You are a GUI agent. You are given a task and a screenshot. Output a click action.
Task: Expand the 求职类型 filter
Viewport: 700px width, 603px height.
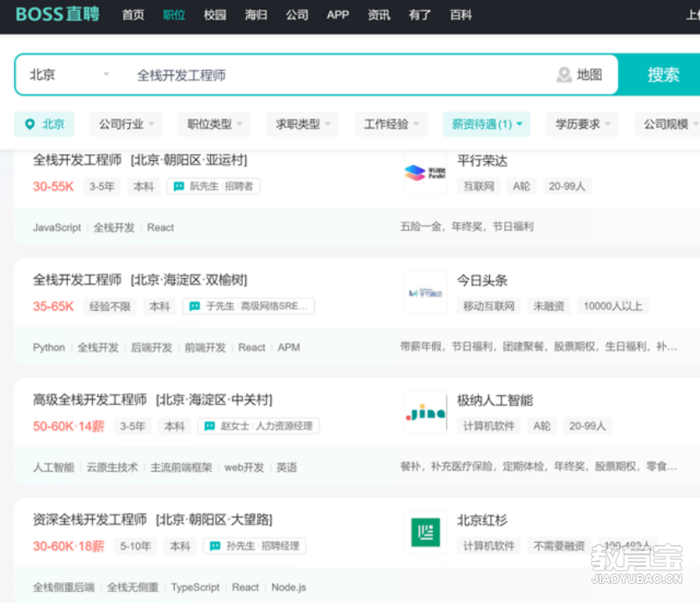point(302,124)
